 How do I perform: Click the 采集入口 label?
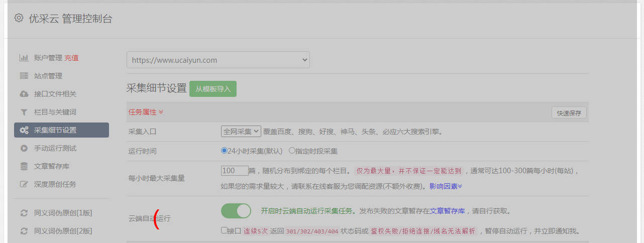click(x=143, y=132)
